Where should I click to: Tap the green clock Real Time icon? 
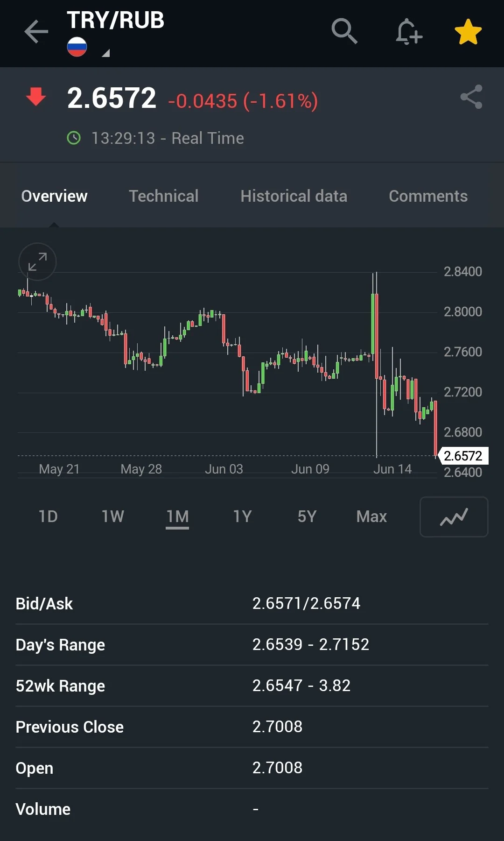click(x=74, y=138)
